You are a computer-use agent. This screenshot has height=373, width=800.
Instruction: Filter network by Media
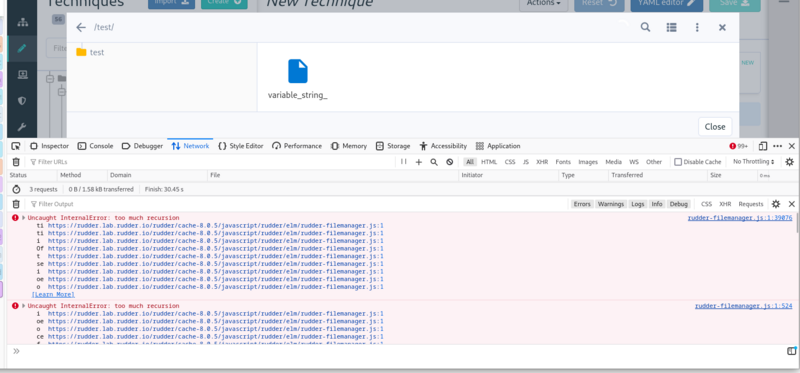(x=613, y=162)
